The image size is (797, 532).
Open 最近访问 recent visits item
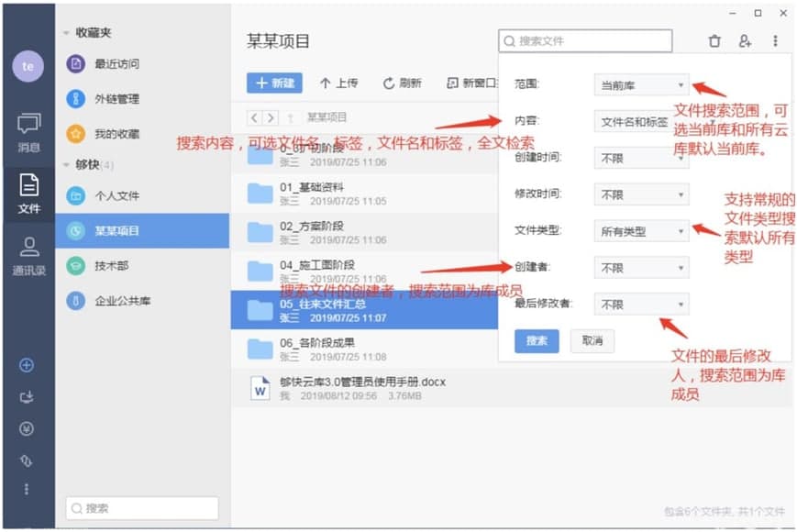(x=116, y=64)
